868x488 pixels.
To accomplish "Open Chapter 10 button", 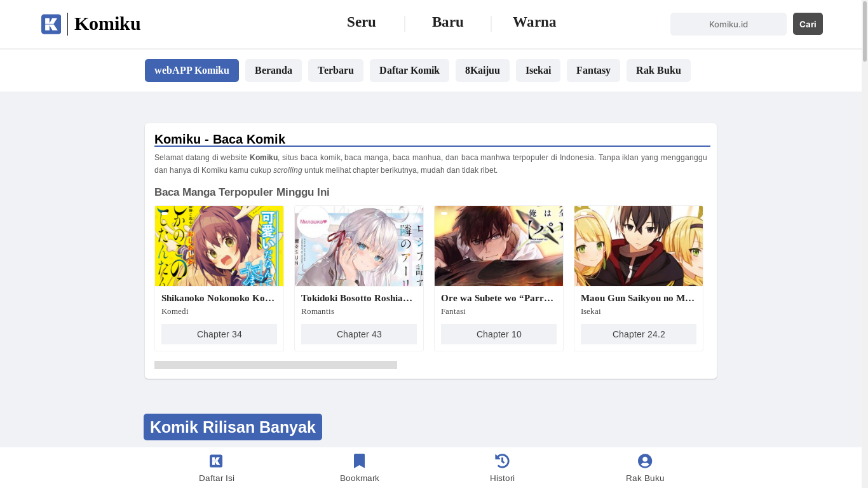I will pyautogui.click(x=499, y=334).
